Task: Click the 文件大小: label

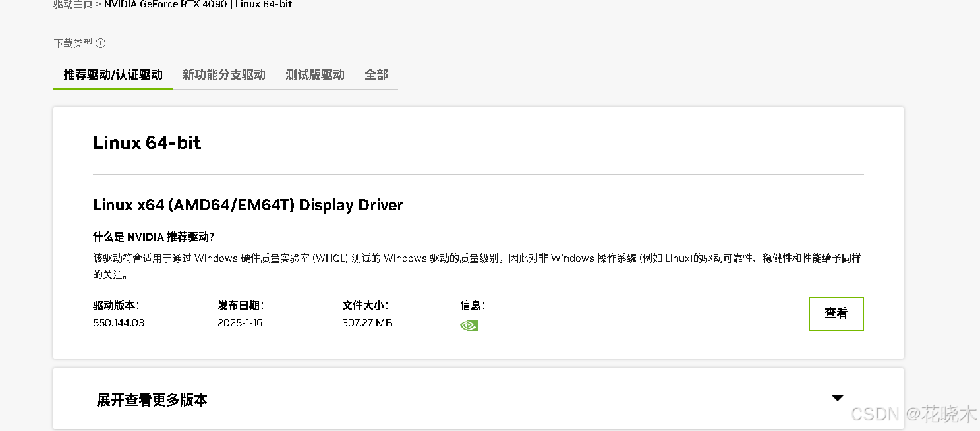Action: coord(365,305)
